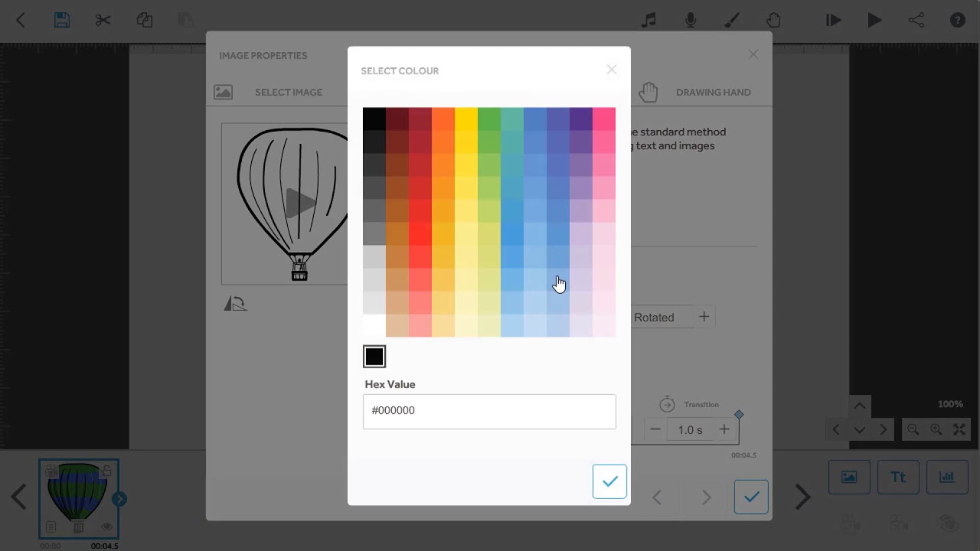Close the Select Colour dialog
The height and width of the screenshot is (551, 980).
611,70
